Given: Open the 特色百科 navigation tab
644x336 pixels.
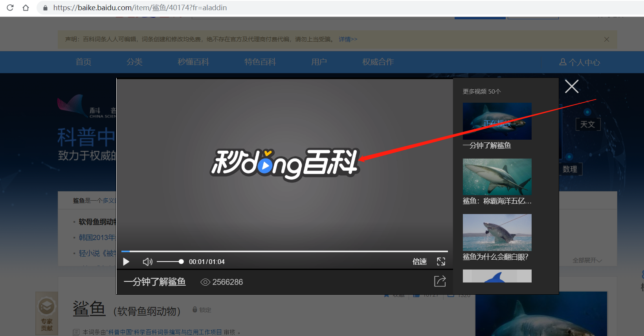Looking at the screenshot, I should [260, 62].
